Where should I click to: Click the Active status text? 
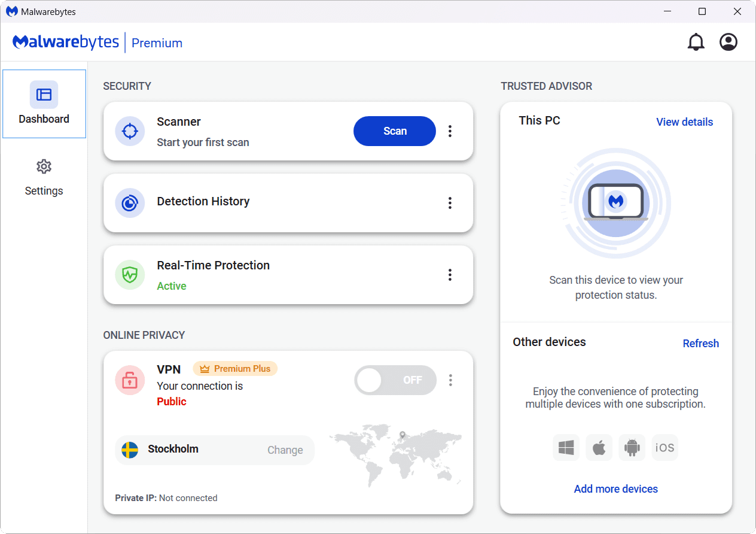(172, 286)
